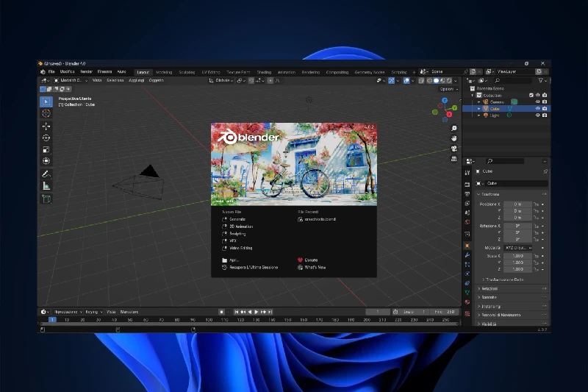Screen dimensions: 588x392
Task: Click frame 100 on the timeline ruler
Action: click(x=209, y=320)
